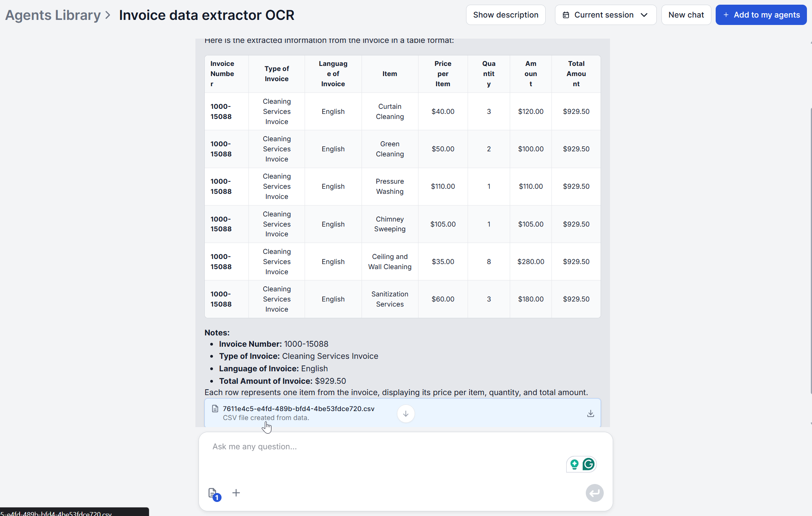This screenshot has height=516, width=812.
Task: Click the Invoice Number: 1000-15088 note
Action: coord(273,344)
